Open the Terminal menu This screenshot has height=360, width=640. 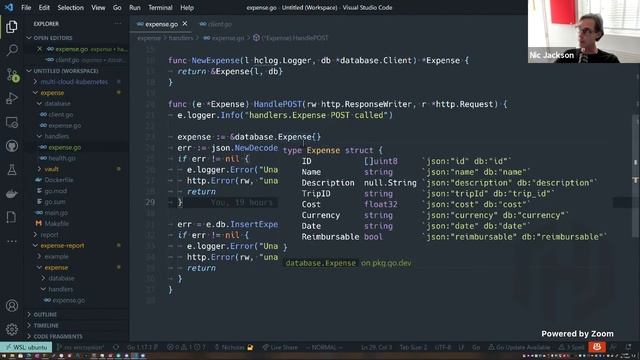tap(160, 7)
